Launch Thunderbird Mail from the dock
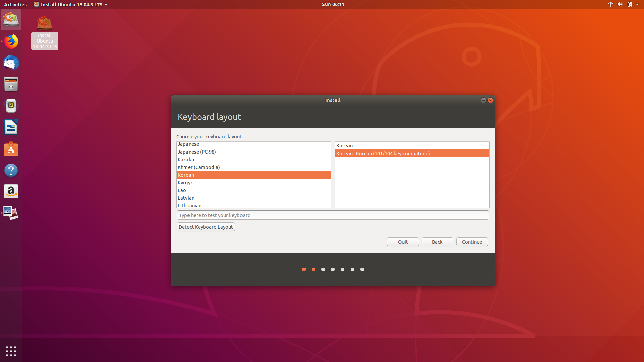 [11, 63]
